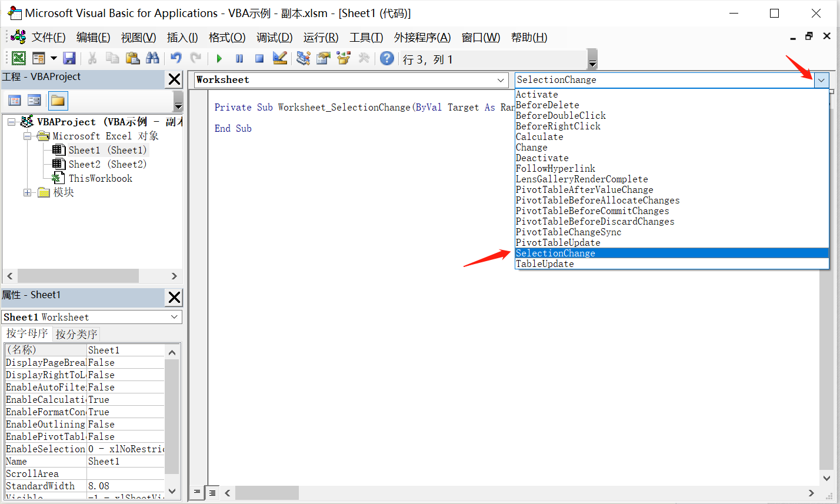Viewport: 840px width, 504px height.
Task: Click Procedure View button at code bottom
Action: point(198,492)
